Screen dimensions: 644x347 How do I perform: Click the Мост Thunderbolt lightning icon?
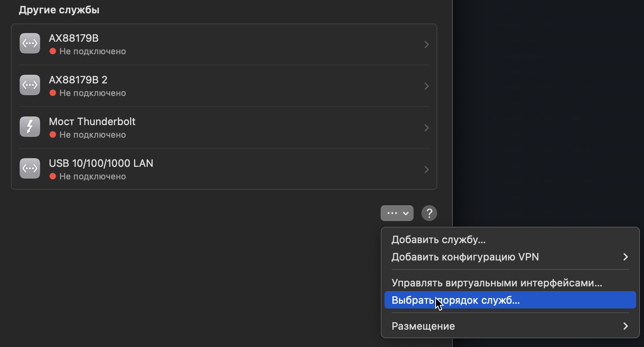pos(29,127)
